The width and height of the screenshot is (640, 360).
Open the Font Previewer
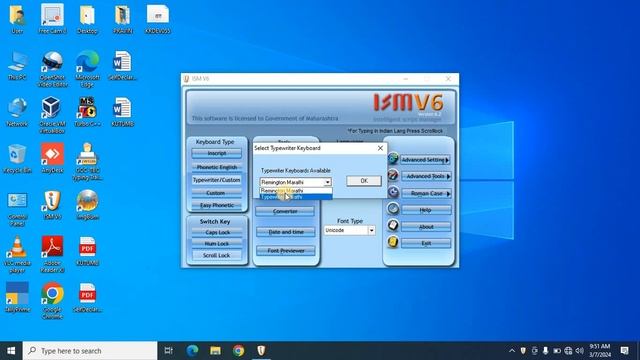(286, 251)
